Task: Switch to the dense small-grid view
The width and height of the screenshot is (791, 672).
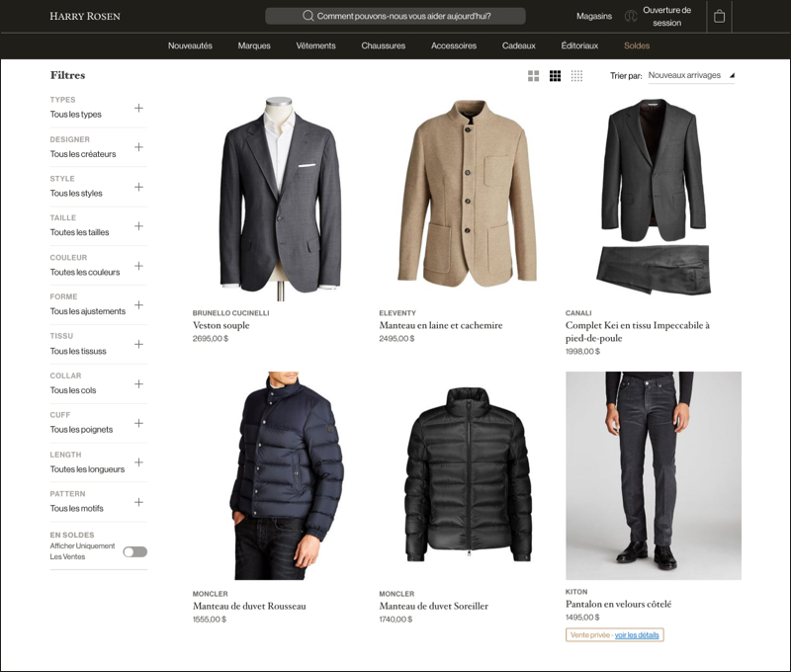Action: pos(576,76)
